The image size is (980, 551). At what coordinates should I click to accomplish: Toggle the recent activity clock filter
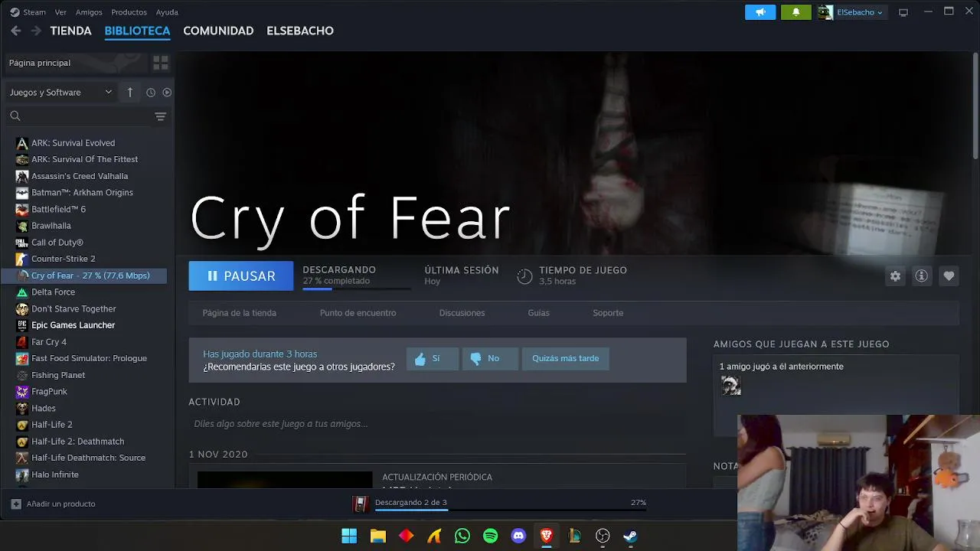[x=151, y=93]
